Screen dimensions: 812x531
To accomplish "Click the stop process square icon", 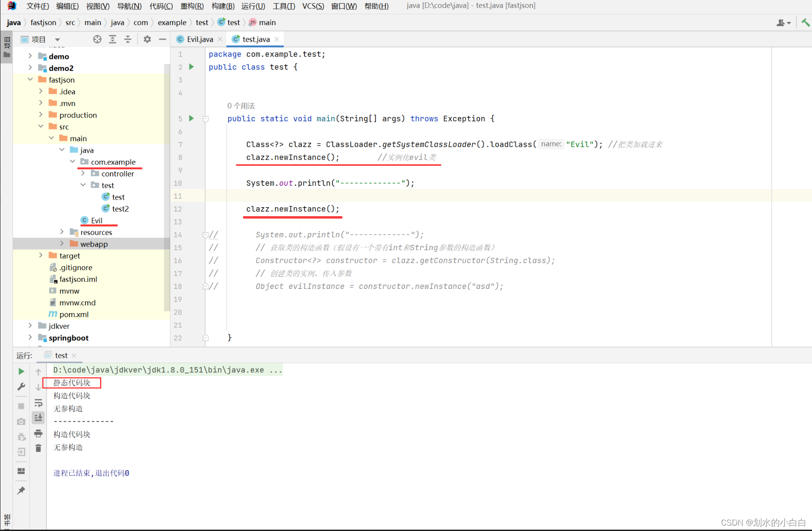I will coord(21,406).
